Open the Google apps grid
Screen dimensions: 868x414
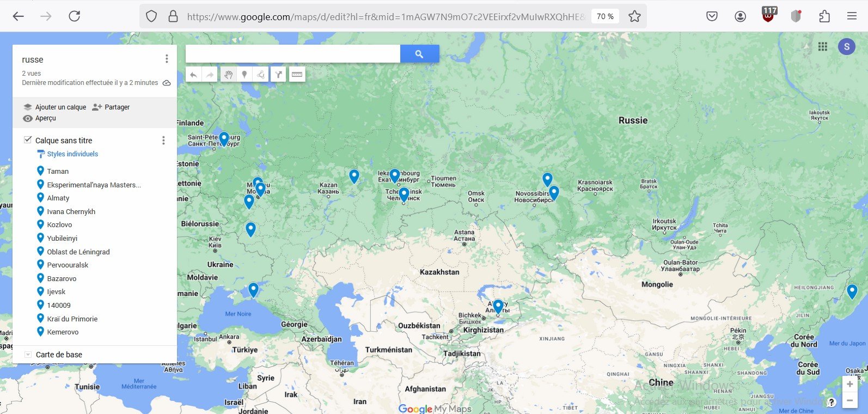click(x=823, y=47)
